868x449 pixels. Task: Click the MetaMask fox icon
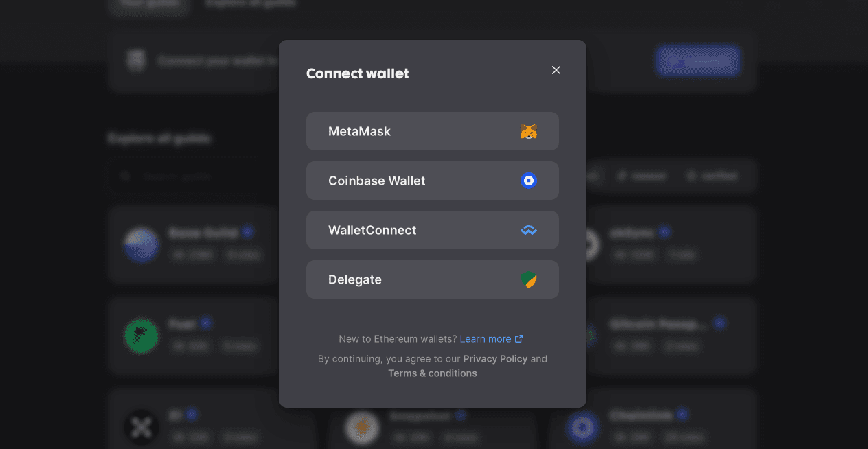(x=529, y=131)
